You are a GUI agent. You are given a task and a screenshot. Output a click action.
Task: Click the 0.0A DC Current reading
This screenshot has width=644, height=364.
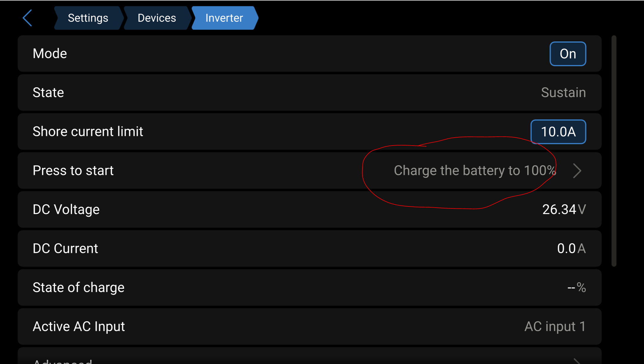coord(571,248)
